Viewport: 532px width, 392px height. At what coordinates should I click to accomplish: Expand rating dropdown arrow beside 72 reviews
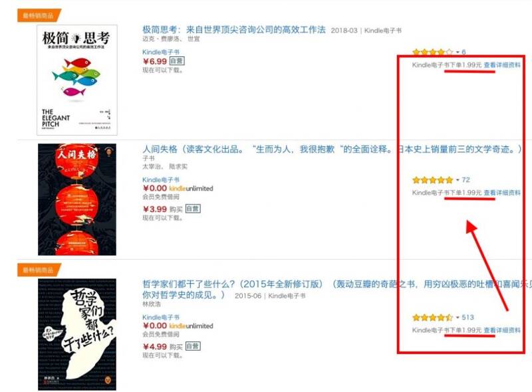coord(458,180)
